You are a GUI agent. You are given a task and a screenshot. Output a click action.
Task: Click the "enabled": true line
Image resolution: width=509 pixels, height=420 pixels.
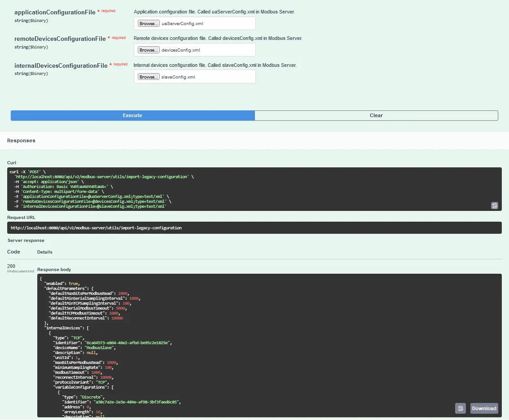(62, 283)
